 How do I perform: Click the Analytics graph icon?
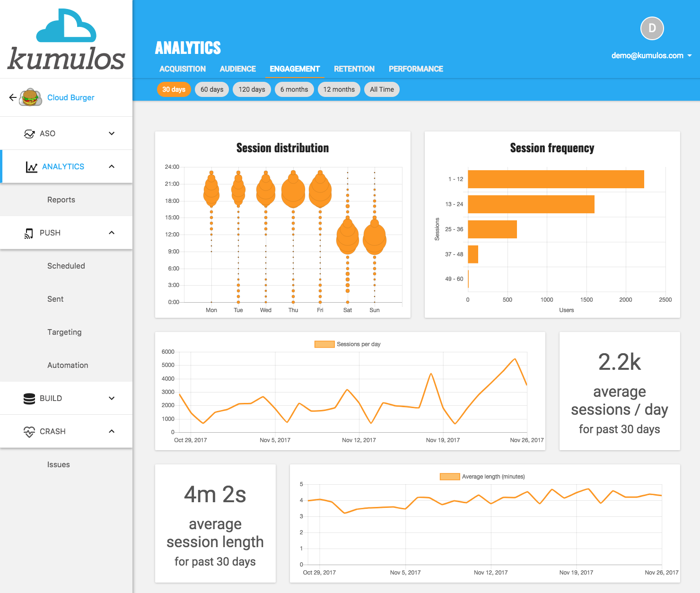pos(32,167)
